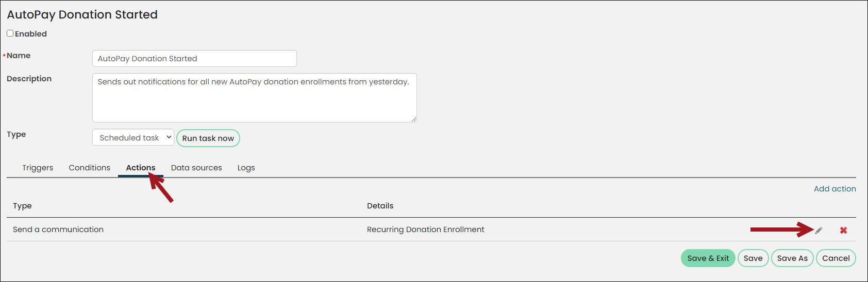The height and width of the screenshot is (282, 868).
Task: Toggle the Enabled checkbox
Action: (x=10, y=33)
